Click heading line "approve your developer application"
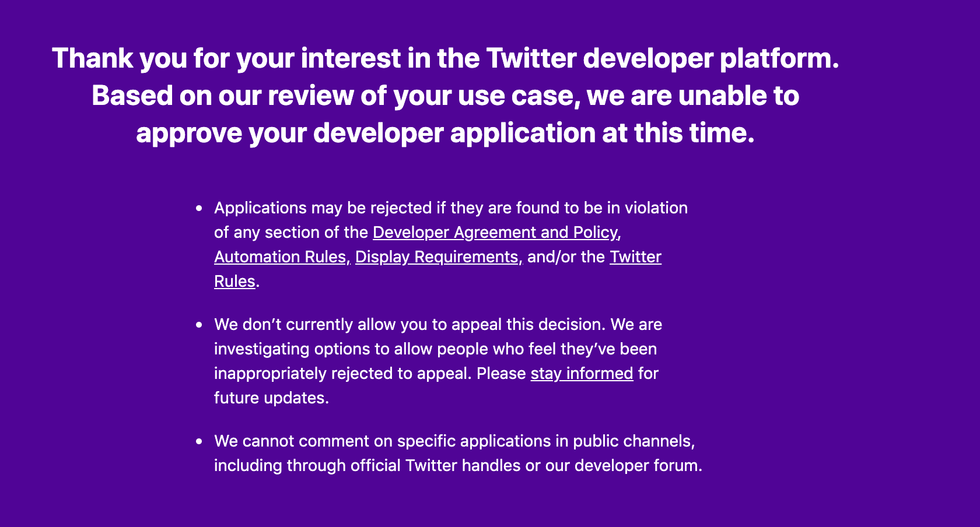The image size is (980, 527). (x=445, y=133)
